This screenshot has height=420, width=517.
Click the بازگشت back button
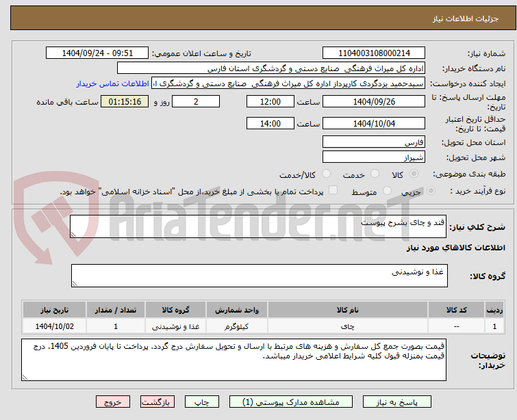(x=157, y=402)
